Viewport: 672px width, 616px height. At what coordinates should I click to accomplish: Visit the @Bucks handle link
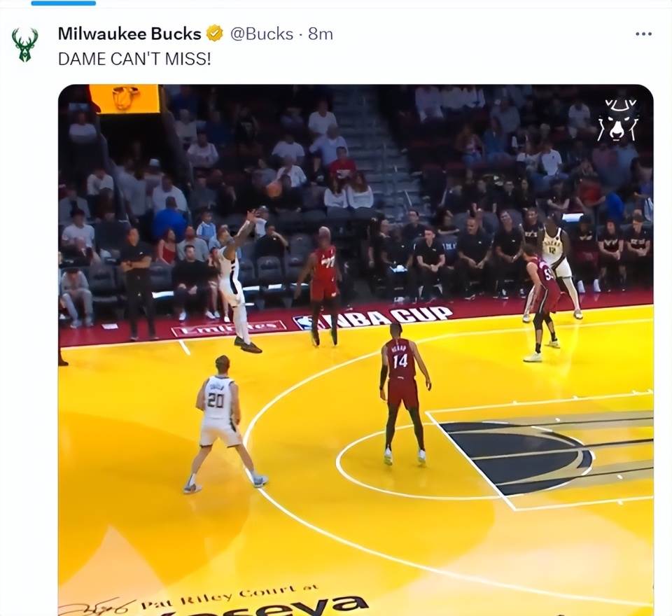(x=261, y=34)
